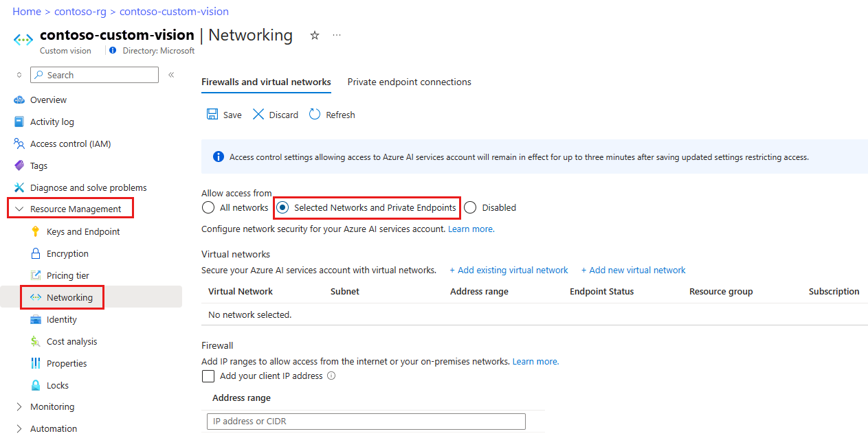
Task: Collapse the sidebar with the double-chevron icon
Action: coord(171,75)
